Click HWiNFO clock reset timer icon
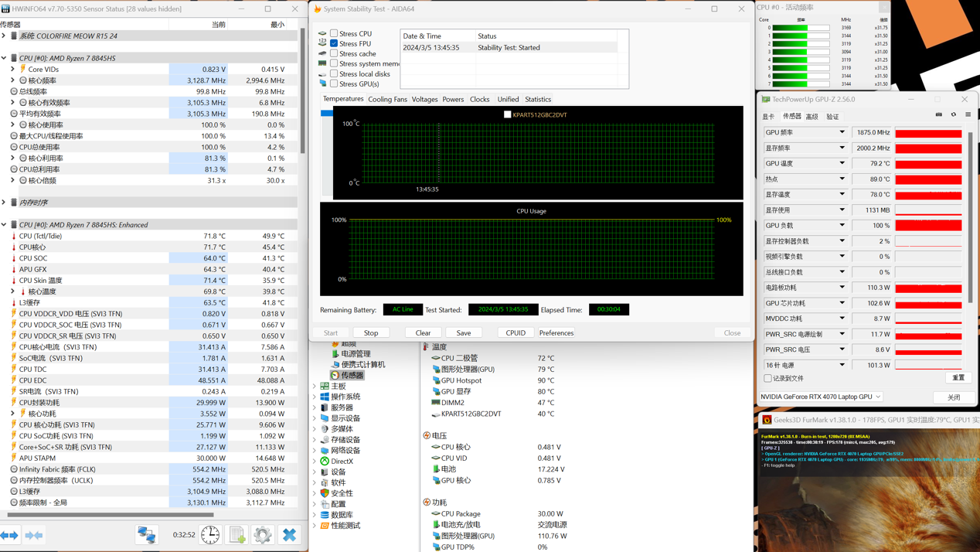 pos(210,535)
